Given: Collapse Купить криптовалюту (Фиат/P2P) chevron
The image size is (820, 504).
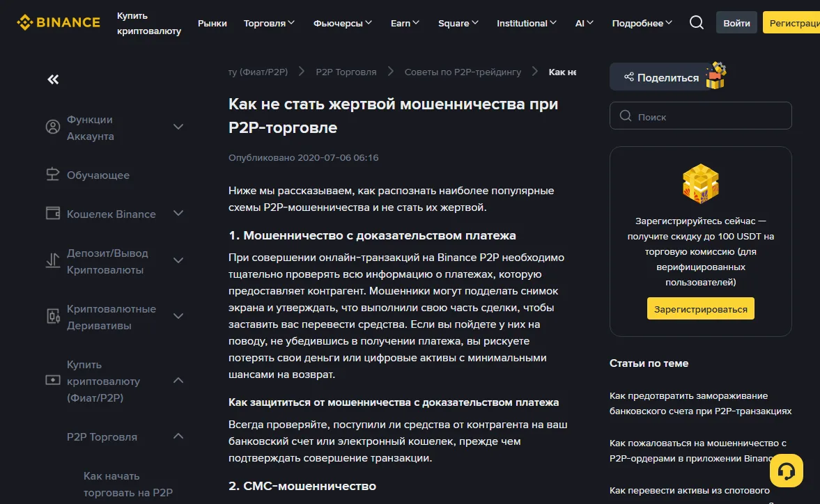Looking at the screenshot, I should (178, 380).
